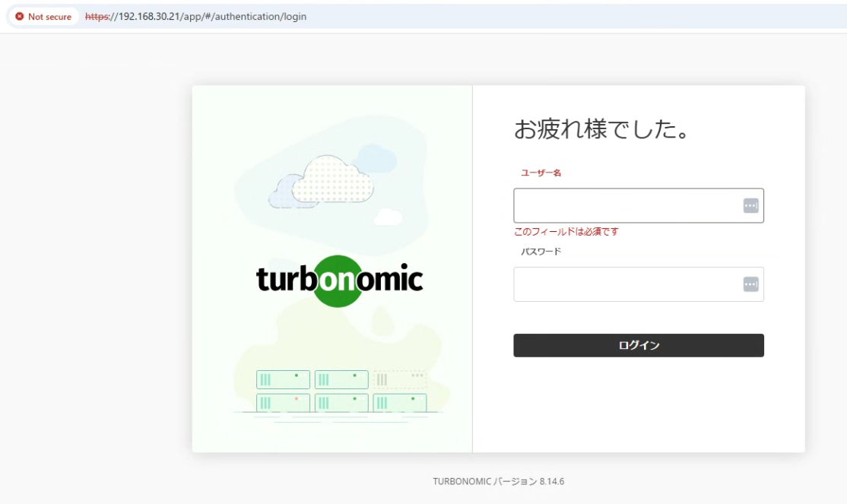Focus the パスワード input field
Screen dimensions: 847x504
click(x=639, y=284)
